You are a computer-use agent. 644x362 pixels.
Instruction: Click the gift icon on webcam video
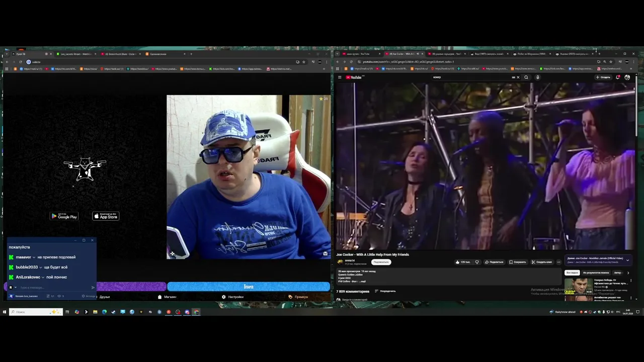click(x=325, y=253)
